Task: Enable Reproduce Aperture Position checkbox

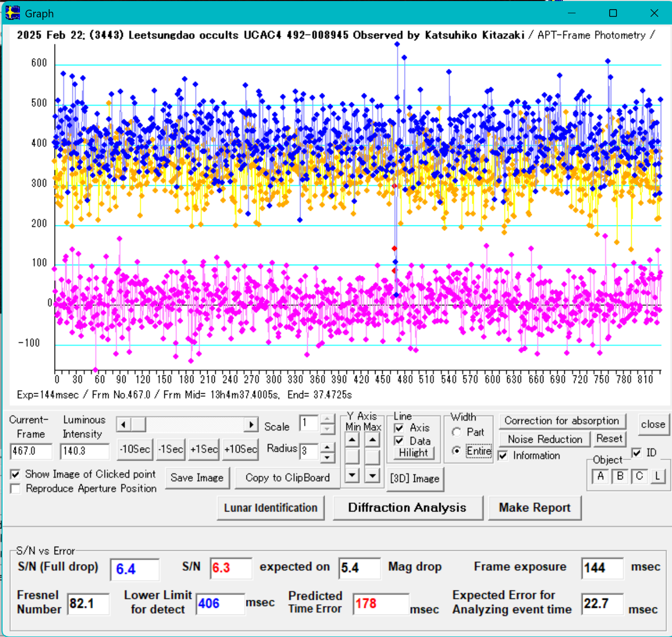Action: tap(16, 489)
